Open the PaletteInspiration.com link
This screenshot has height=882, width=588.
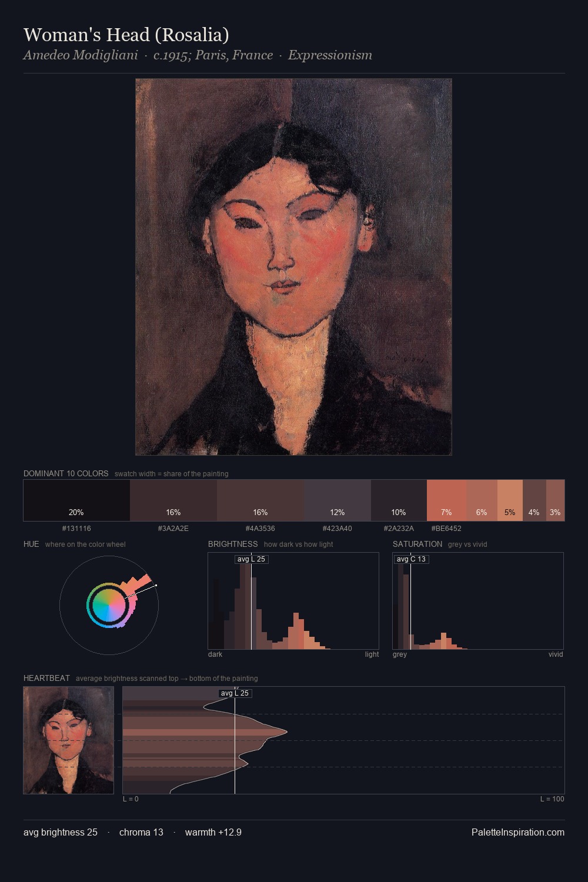[518, 833]
